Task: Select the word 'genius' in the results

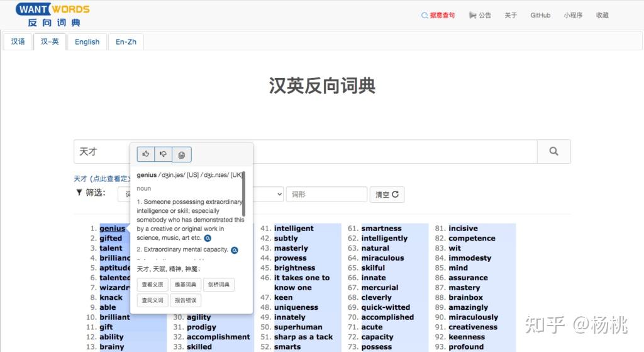Action: point(113,228)
